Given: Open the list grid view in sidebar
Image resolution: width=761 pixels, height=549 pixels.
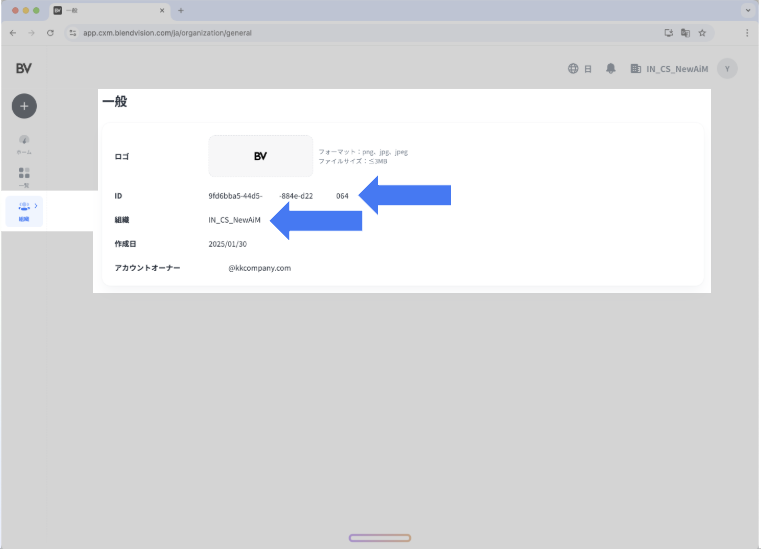Looking at the screenshot, I should (x=24, y=176).
